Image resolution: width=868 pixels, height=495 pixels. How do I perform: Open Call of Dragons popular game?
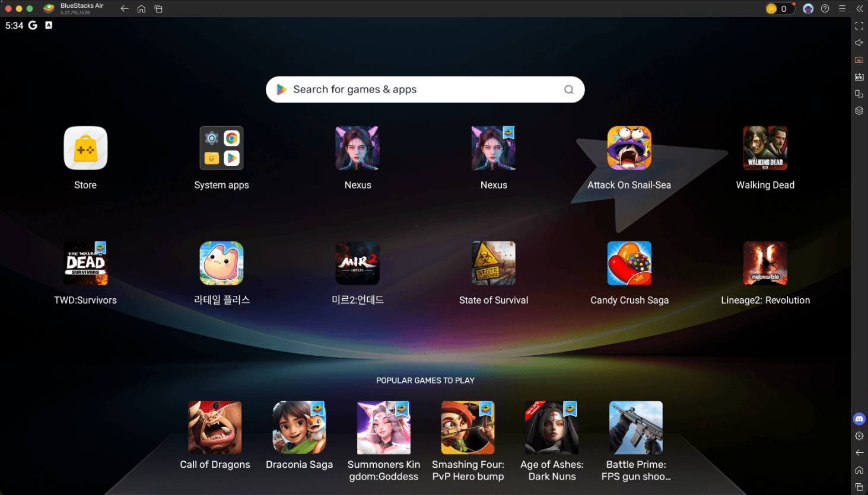tap(215, 427)
